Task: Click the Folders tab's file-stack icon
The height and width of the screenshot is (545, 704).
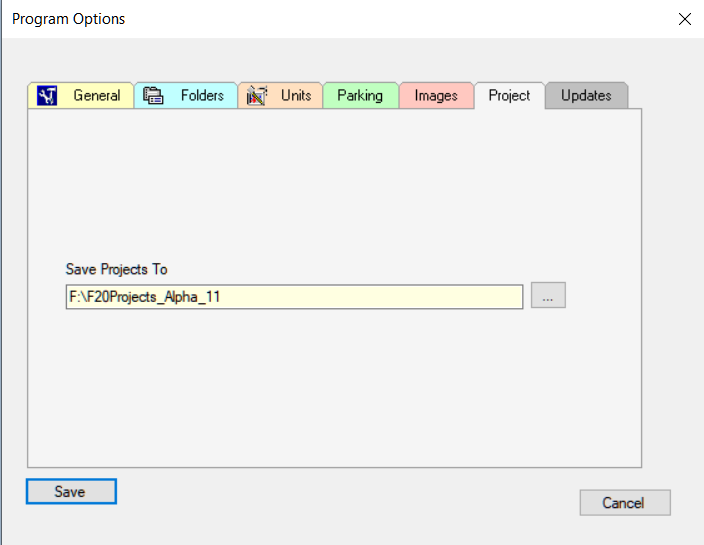Action: pyautogui.click(x=153, y=96)
